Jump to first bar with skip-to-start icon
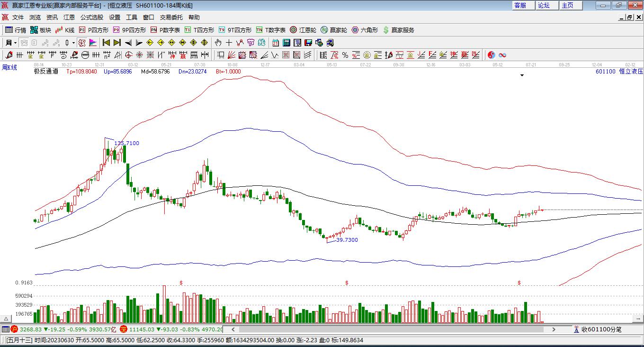This screenshot has height=347, width=644. [x=106, y=43]
